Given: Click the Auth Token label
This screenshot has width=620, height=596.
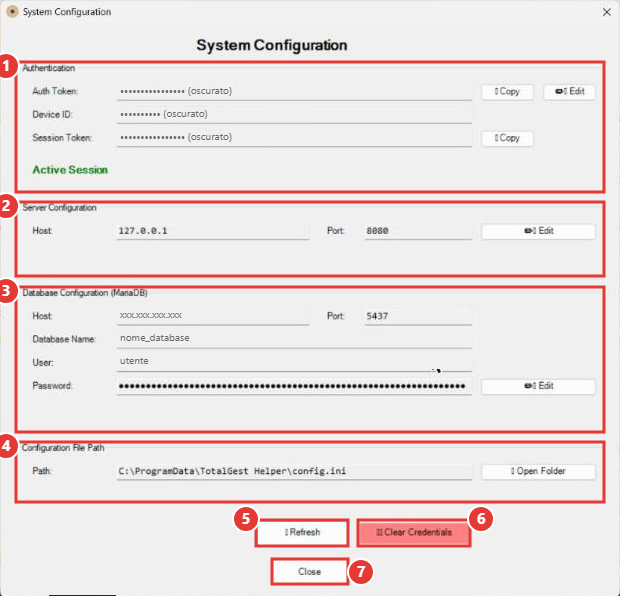Looking at the screenshot, I should (55, 91).
